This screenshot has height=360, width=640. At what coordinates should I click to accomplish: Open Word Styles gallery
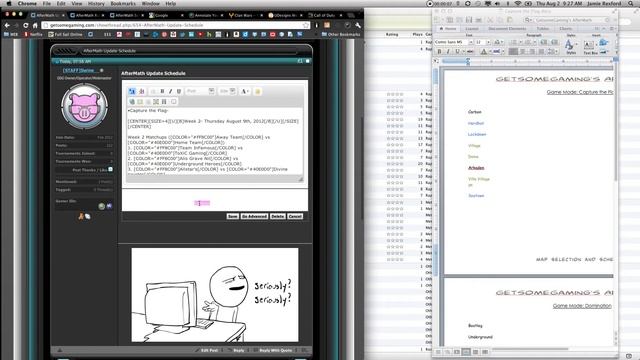(x=571, y=47)
